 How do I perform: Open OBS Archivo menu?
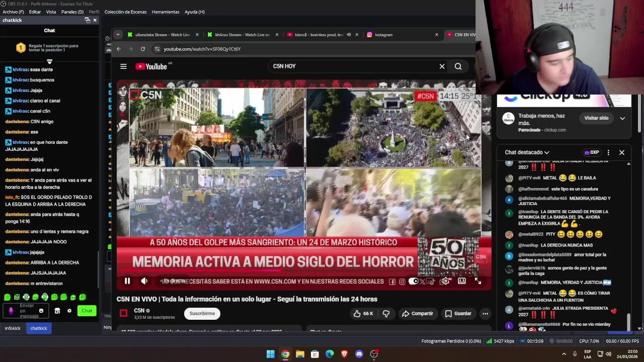pos(13,12)
